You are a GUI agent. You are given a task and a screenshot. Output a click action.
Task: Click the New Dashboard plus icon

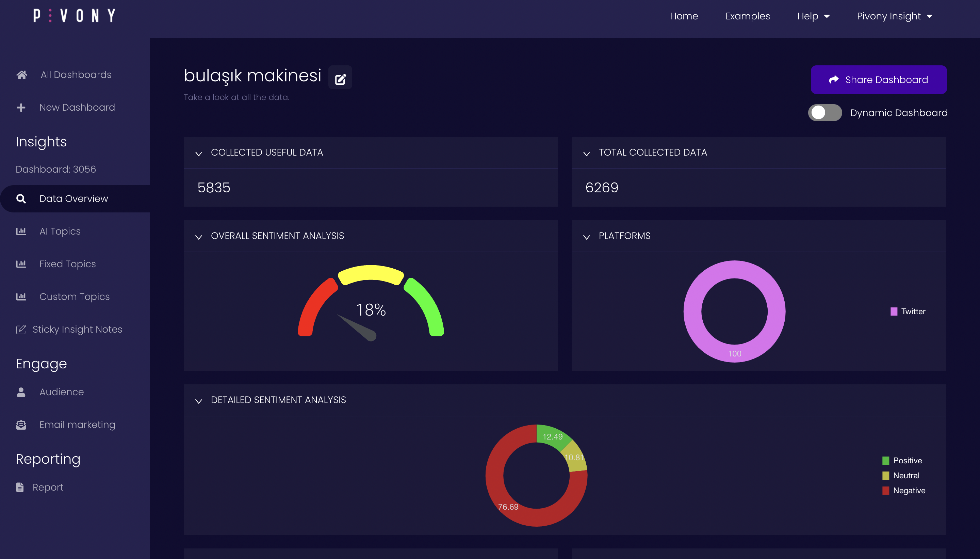tap(21, 107)
